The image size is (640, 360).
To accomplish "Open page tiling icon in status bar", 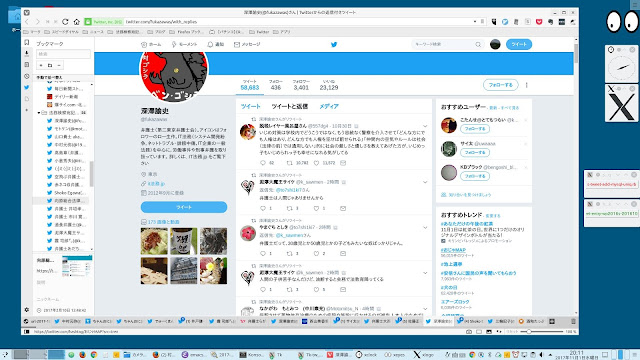I will pos(479,332).
